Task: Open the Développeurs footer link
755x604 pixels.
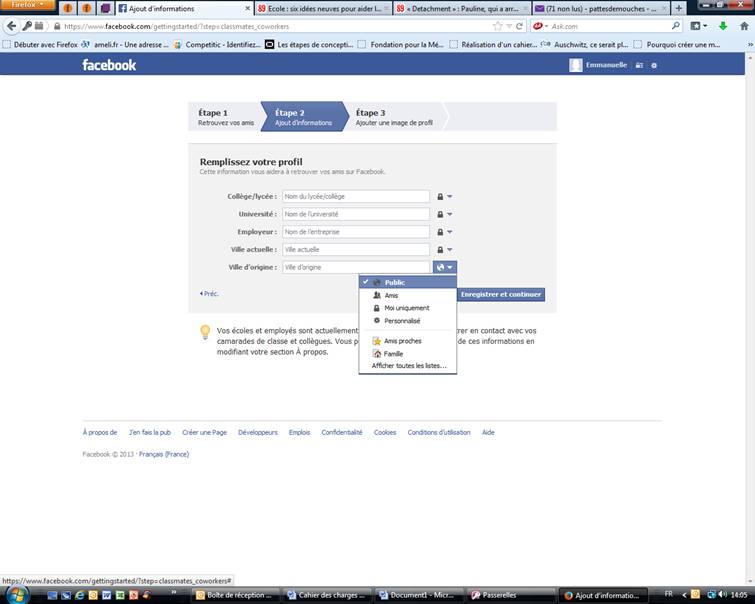Action: [x=258, y=433]
